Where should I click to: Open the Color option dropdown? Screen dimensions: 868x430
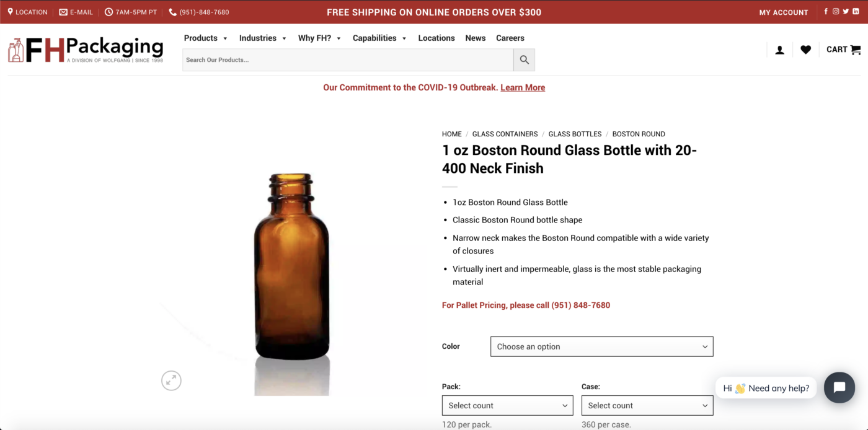point(601,346)
